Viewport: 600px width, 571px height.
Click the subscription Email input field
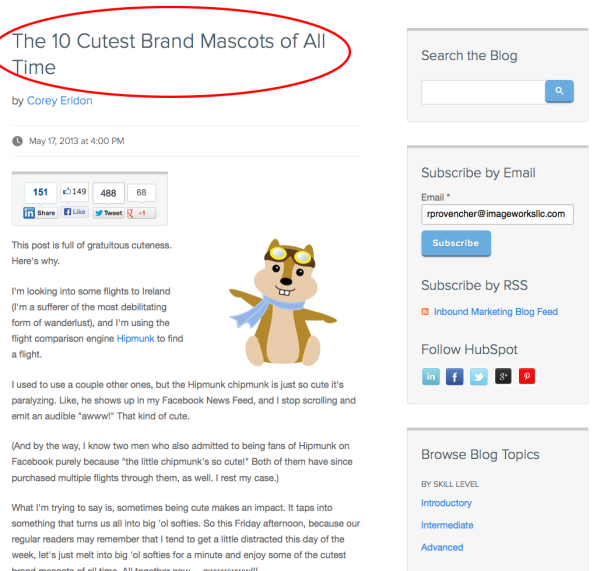[x=497, y=213]
